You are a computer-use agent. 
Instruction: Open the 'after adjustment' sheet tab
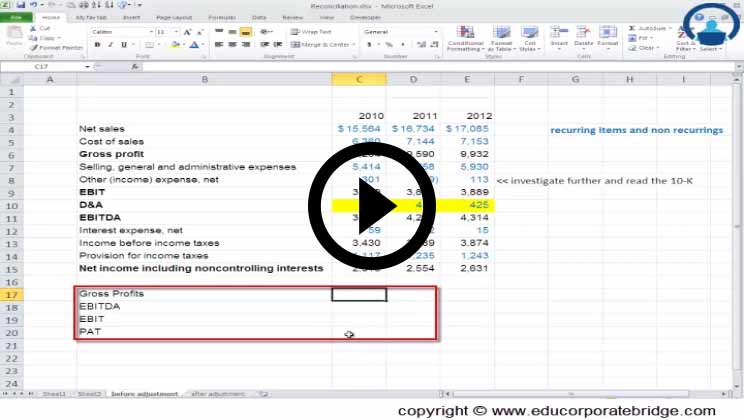tap(217, 394)
